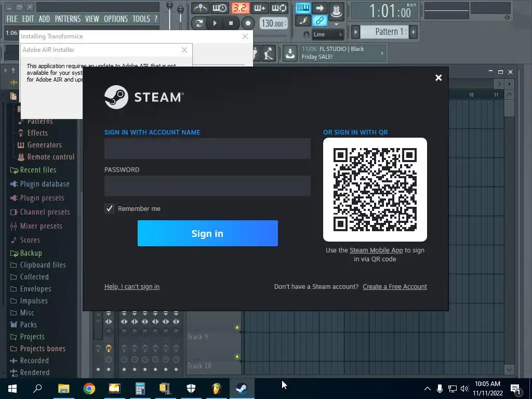Enable loop recording icon
The image size is (532, 399).
[279, 8]
